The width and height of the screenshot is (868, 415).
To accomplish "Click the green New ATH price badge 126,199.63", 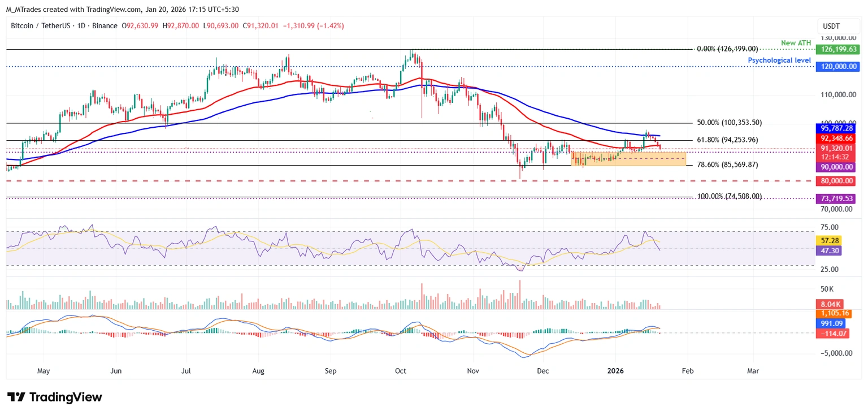I will [x=836, y=49].
